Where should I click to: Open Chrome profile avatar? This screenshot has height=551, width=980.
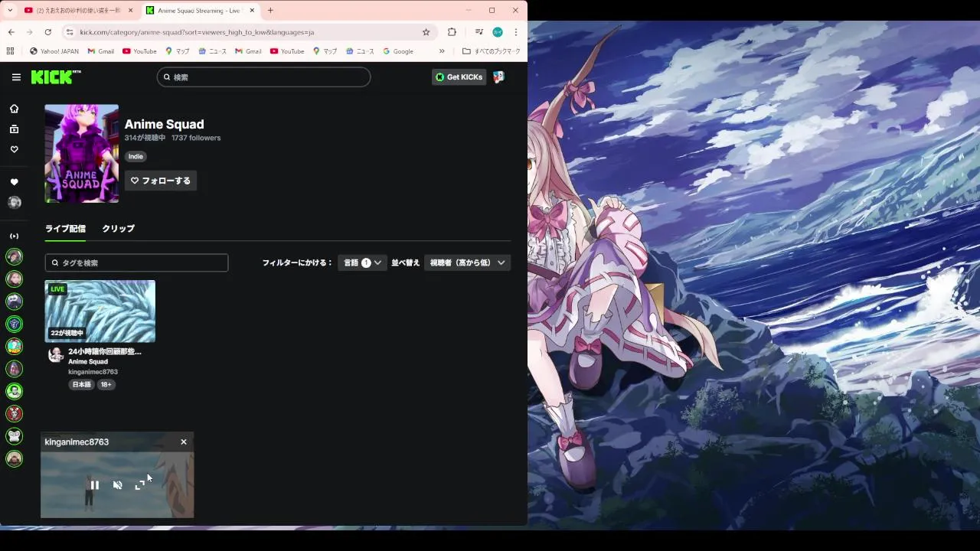[x=498, y=32]
